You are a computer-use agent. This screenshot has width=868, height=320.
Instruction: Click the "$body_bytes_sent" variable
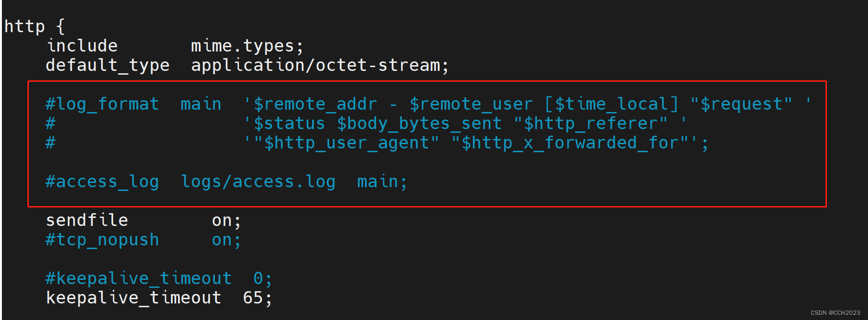point(419,123)
